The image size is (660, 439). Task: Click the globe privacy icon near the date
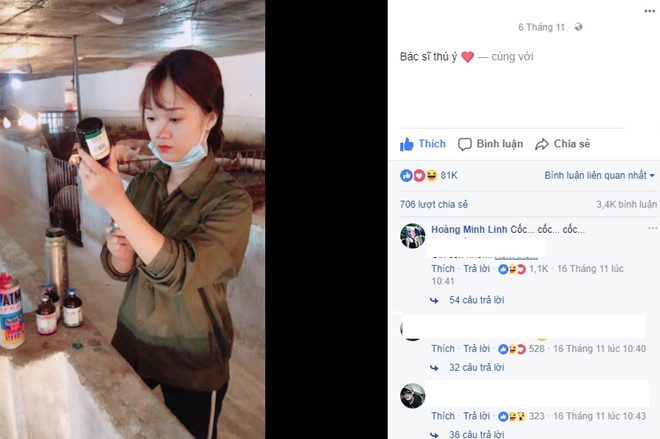click(579, 27)
